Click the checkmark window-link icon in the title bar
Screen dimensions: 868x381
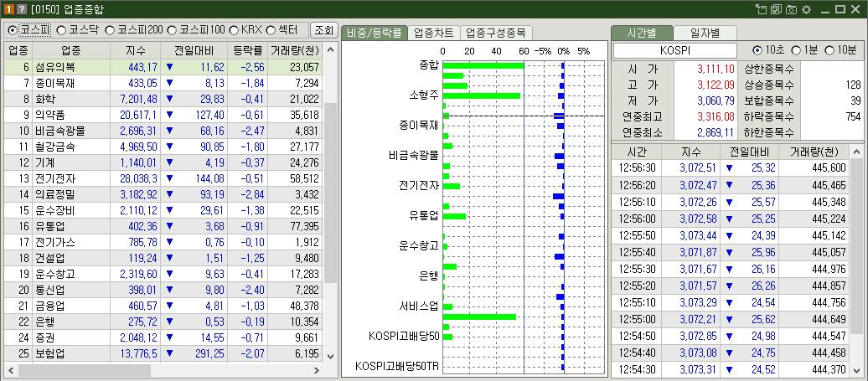[x=777, y=9]
